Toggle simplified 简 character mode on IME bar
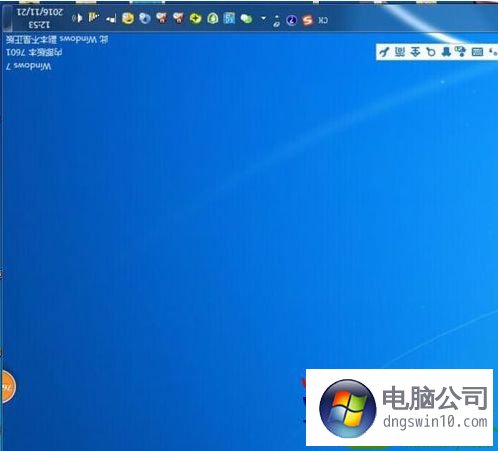The width and height of the screenshot is (498, 451). [x=400, y=52]
